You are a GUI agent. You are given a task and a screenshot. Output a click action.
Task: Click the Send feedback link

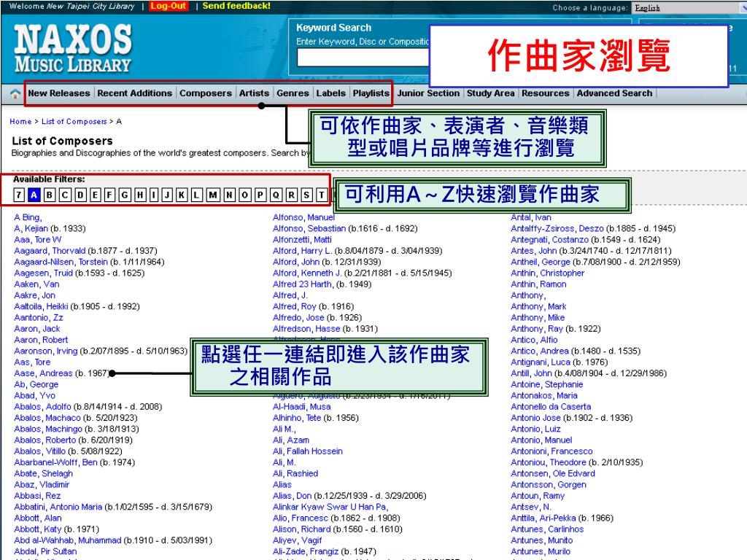(x=236, y=6)
